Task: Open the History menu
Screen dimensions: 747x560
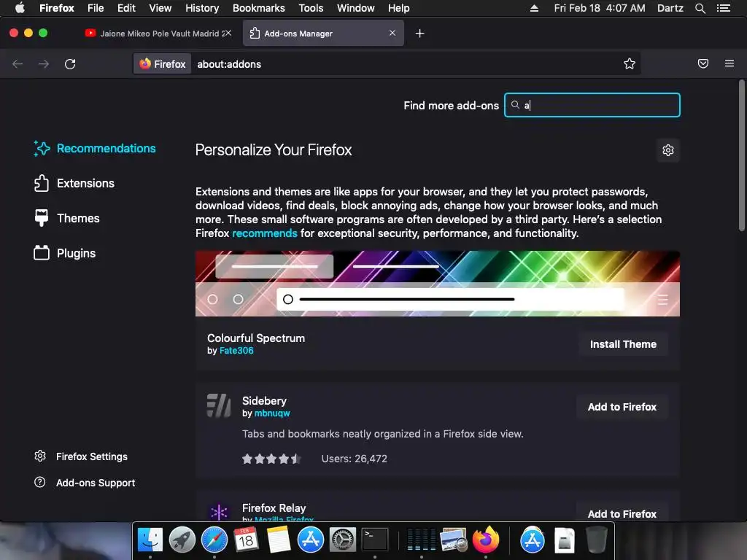Action: coord(202,8)
